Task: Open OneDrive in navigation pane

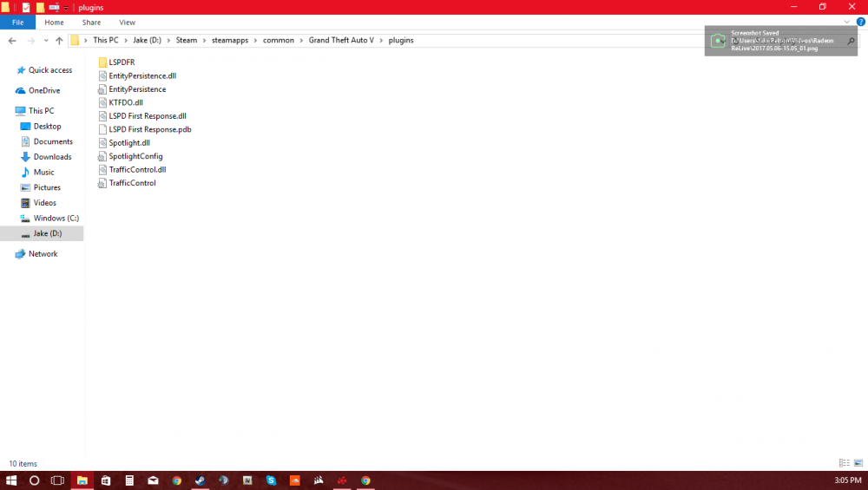Action: [38, 91]
